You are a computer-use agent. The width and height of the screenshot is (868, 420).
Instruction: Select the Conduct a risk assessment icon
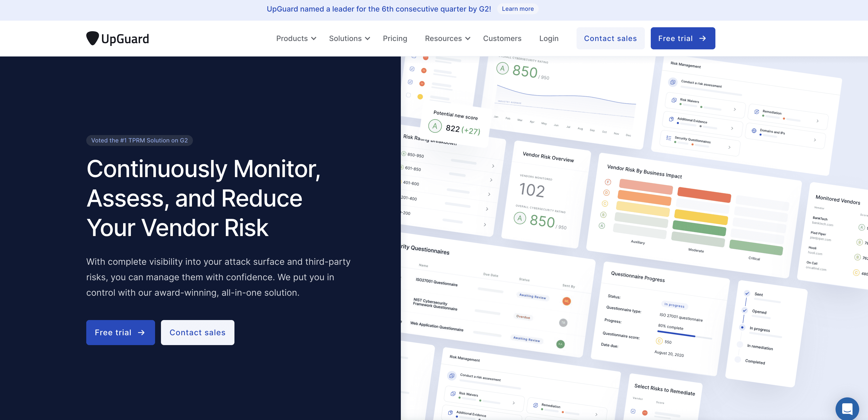coord(673,82)
